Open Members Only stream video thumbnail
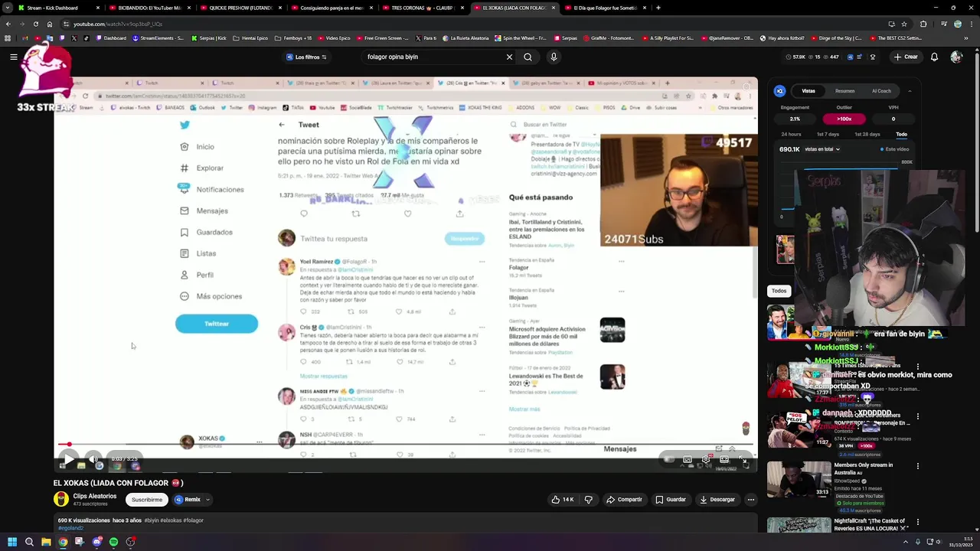 (799, 479)
